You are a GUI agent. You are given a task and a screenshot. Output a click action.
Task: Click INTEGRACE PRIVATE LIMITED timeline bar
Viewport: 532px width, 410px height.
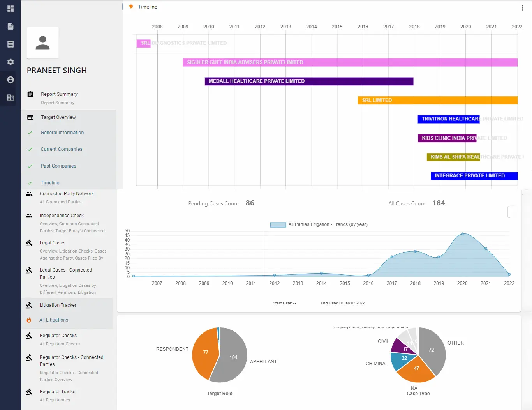[474, 176]
